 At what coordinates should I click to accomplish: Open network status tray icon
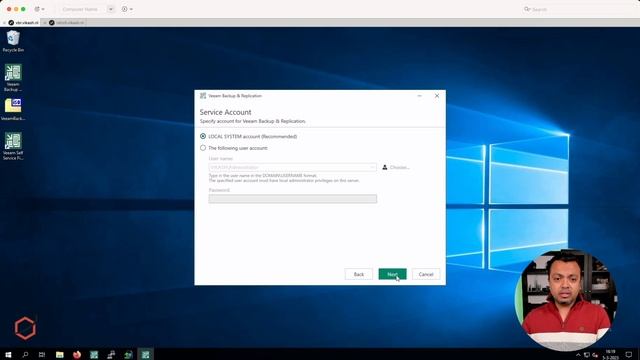[587, 355]
